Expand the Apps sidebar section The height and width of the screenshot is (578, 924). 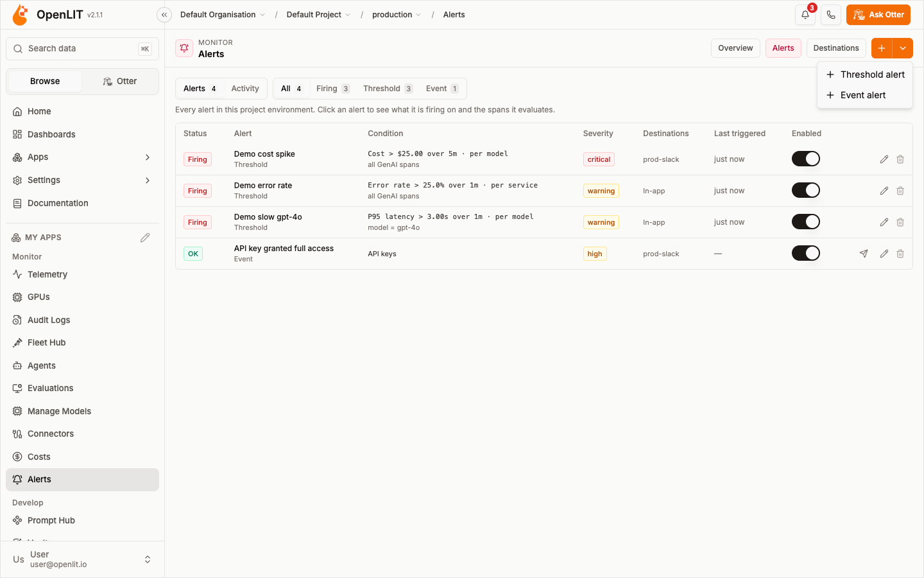[82, 157]
